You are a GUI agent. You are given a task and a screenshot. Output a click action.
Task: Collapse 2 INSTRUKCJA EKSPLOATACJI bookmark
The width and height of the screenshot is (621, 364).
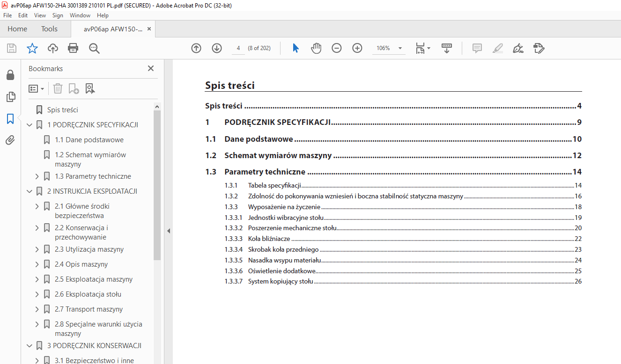click(x=30, y=191)
